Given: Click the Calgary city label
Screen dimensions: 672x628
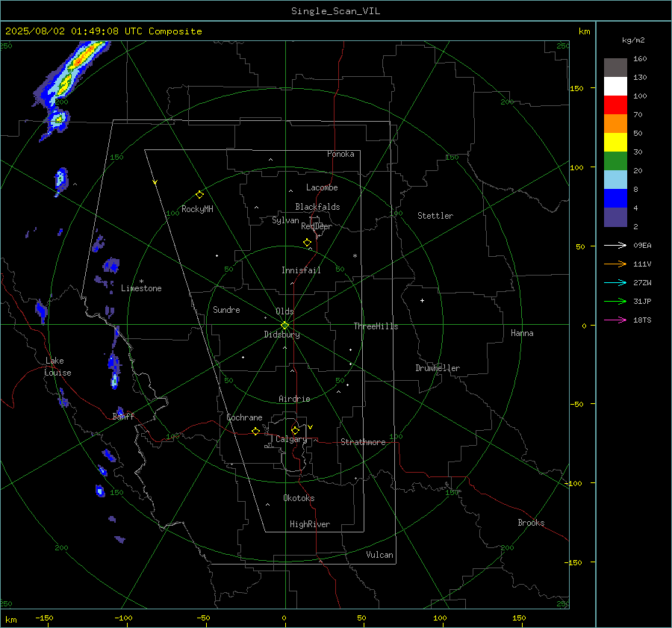Looking at the screenshot, I should [291, 439].
